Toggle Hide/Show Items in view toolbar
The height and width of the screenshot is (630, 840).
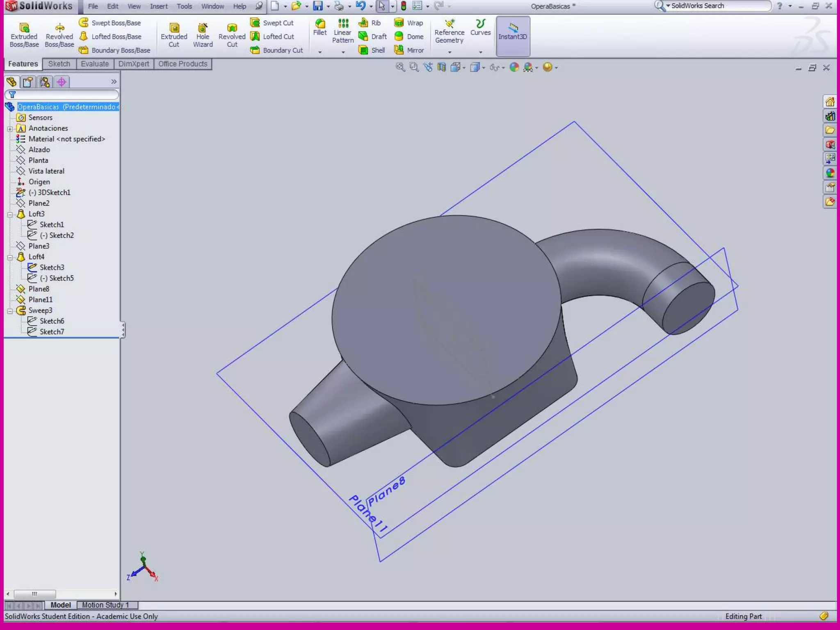click(x=495, y=67)
